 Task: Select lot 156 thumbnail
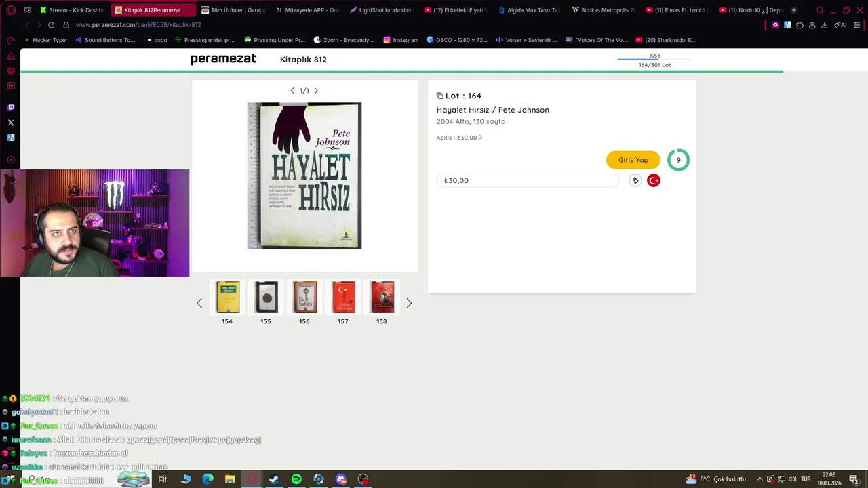click(x=304, y=298)
